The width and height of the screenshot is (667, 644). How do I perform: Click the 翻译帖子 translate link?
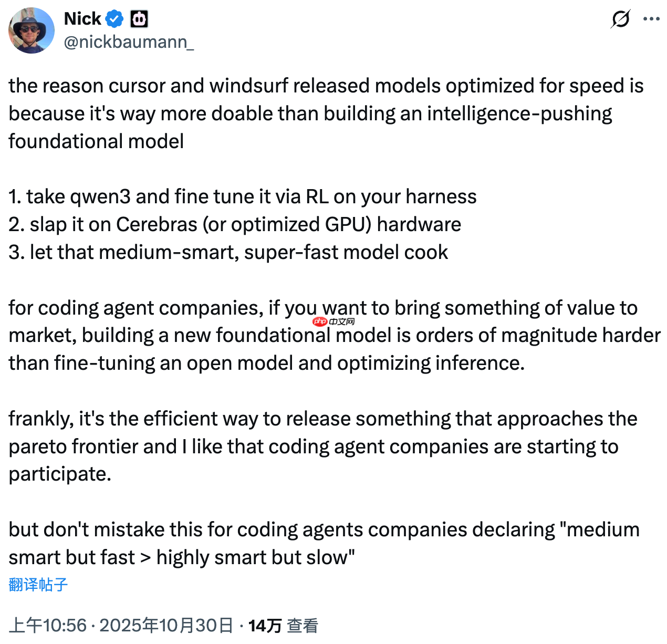[x=37, y=584]
